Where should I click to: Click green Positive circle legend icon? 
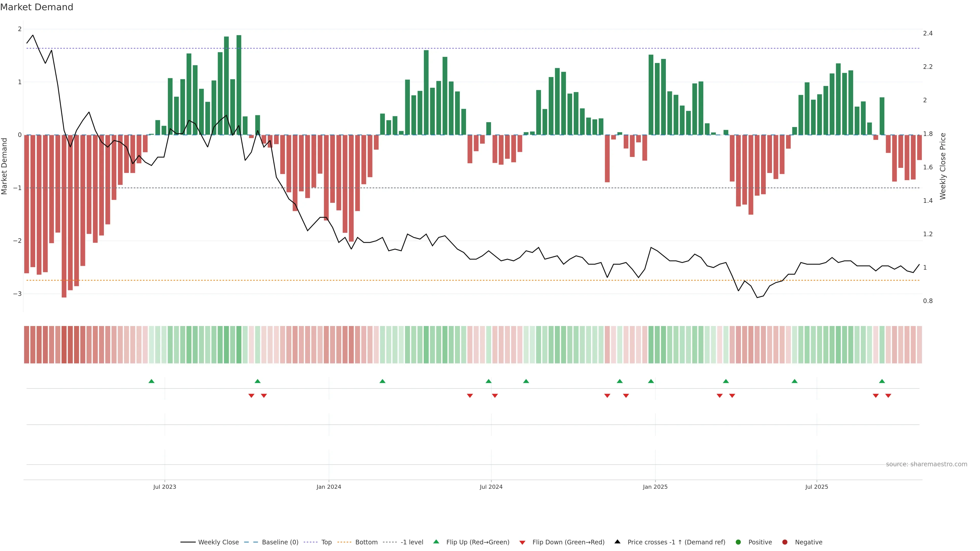pos(738,542)
